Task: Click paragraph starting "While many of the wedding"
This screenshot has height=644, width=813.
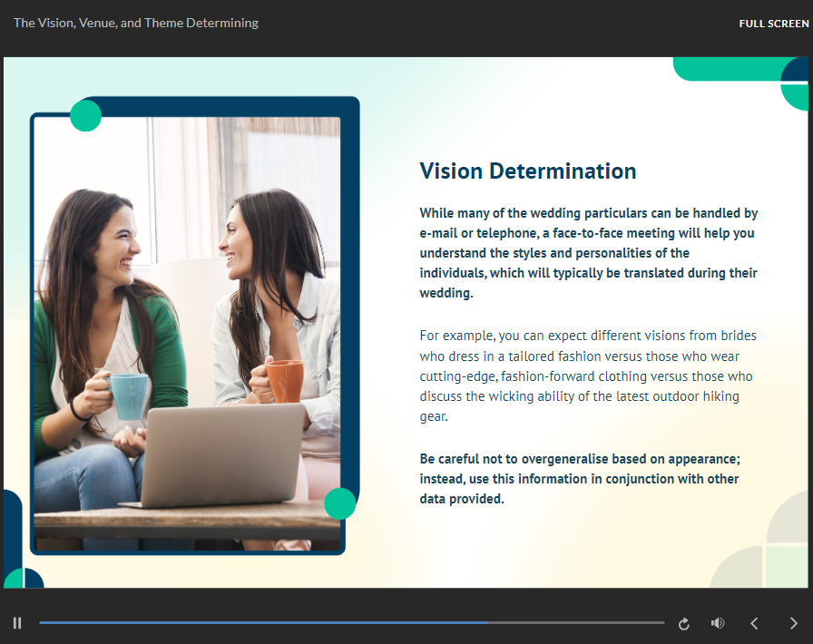Action: click(589, 253)
